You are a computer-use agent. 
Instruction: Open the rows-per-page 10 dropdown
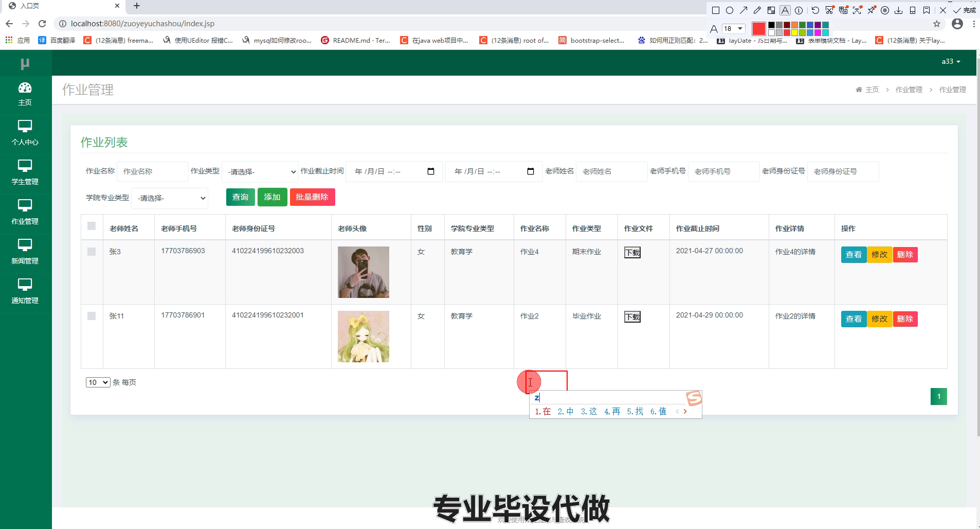98,382
